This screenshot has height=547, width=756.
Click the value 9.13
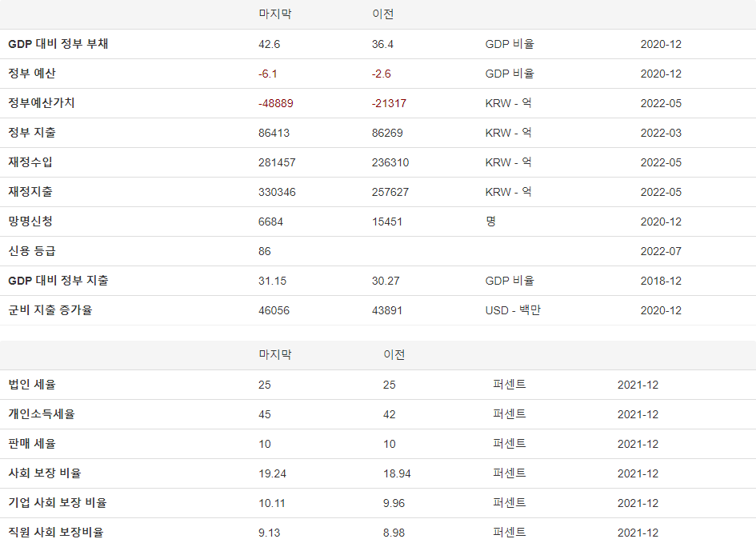(x=269, y=533)
